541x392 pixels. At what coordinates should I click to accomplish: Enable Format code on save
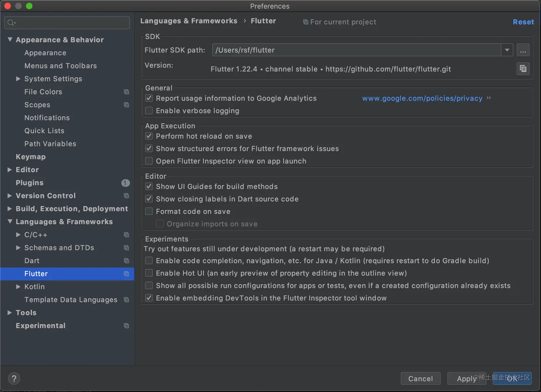(x=149, y=211)
